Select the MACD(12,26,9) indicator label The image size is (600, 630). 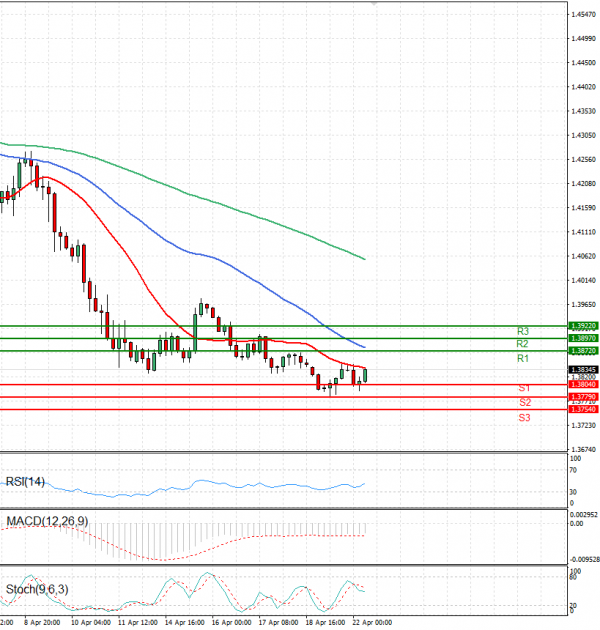point(47,522)
